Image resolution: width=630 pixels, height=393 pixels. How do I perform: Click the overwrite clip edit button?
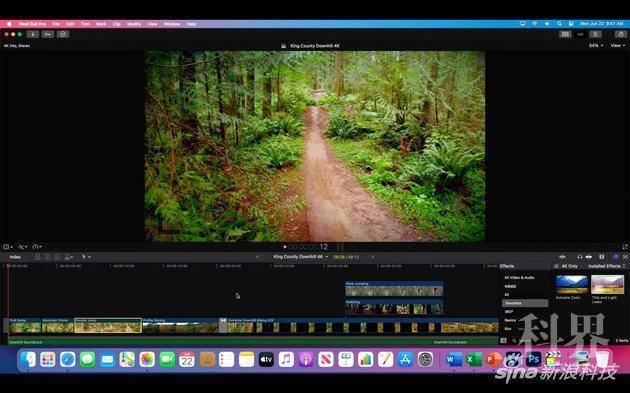point(68,257)
